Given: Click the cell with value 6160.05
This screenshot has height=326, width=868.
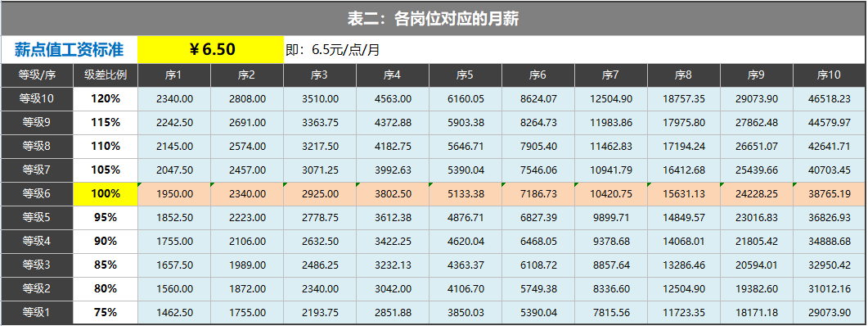Looking at the screenshot, I should click(465, 99).
